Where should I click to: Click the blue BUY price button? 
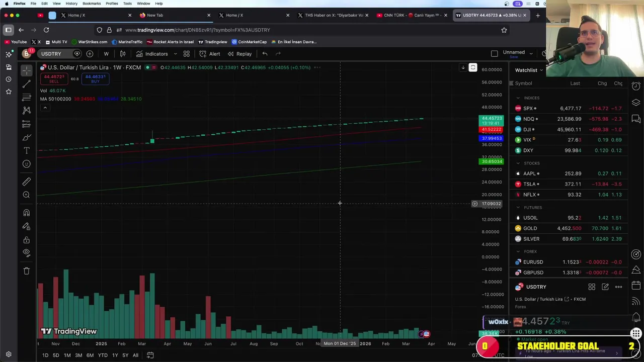[95, 79]
